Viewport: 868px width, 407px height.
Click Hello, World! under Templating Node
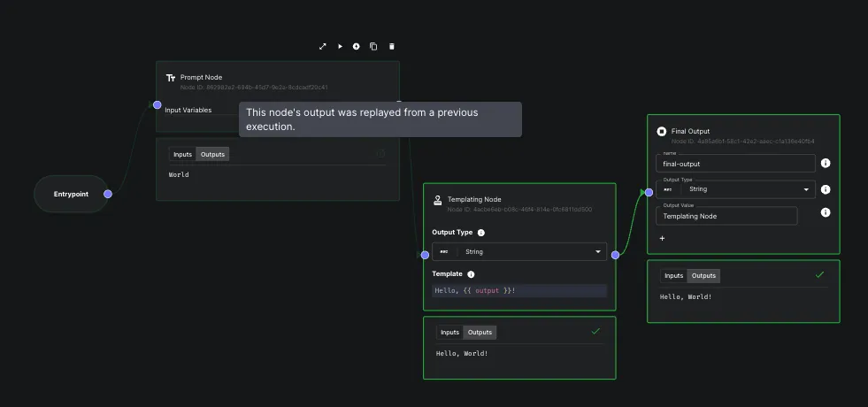point(462,353)
